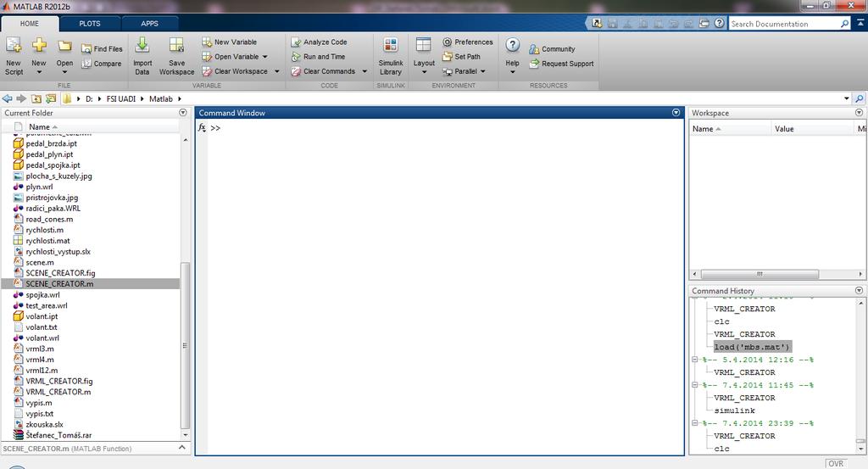The width and height of the screenshot is (868, 469).
Task: Open the Community link
Action: 552,49
